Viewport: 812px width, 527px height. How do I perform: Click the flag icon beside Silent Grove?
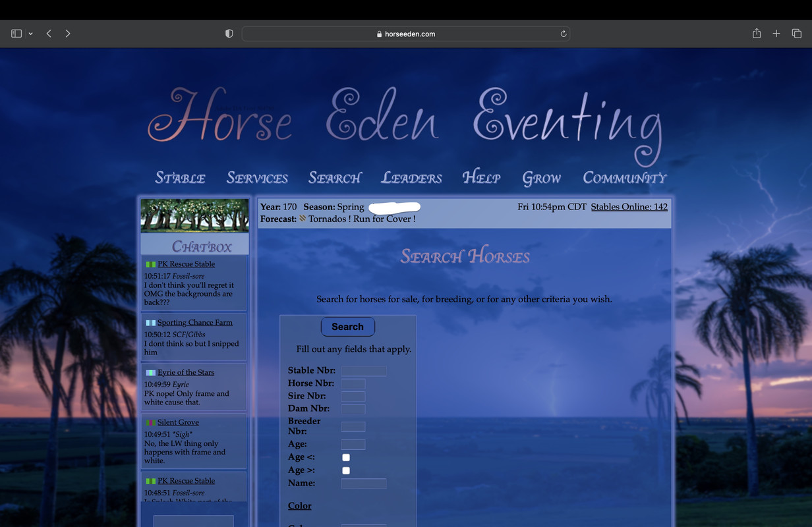(151, 423)
